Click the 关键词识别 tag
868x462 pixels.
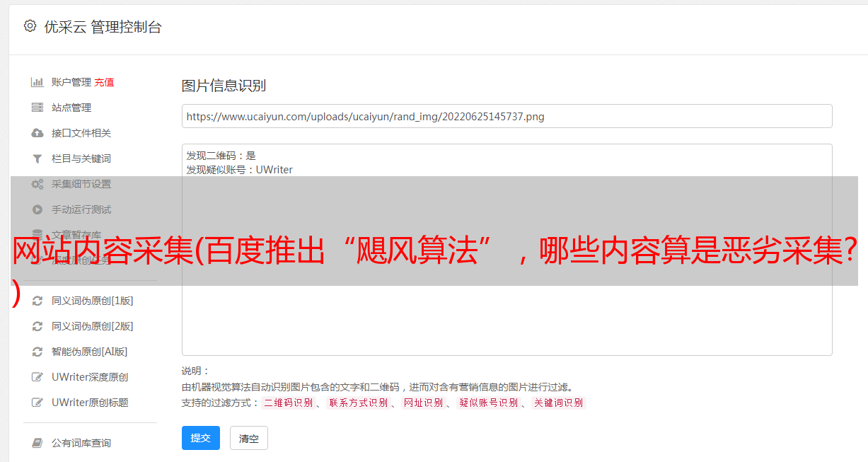559,403
